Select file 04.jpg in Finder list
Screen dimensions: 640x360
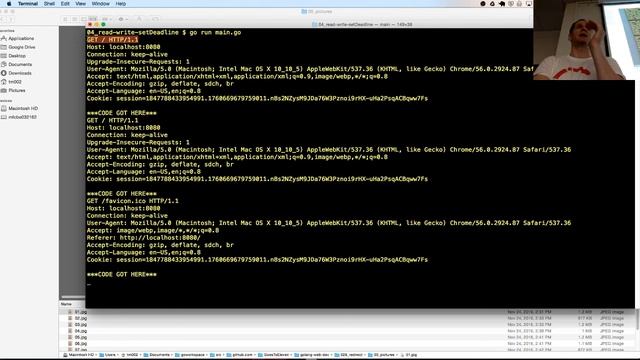tap(80, 331)
